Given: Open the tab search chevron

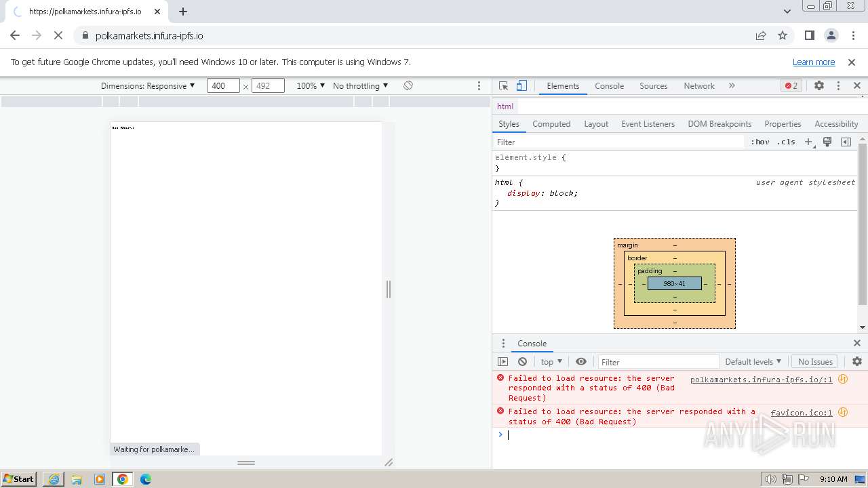Looking at the screenshot, I should [787, 12].
